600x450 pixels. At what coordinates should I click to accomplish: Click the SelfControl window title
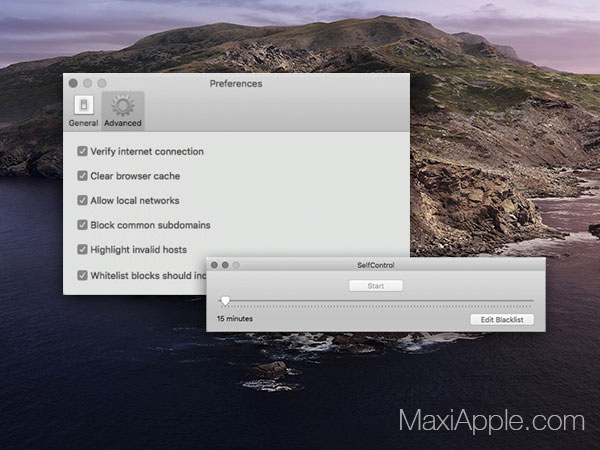[x=376, y=265]
